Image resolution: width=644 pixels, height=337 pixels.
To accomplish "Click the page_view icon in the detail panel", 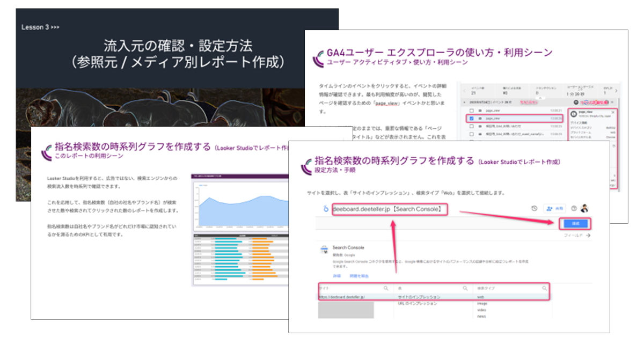I will [x=574, y=114].
